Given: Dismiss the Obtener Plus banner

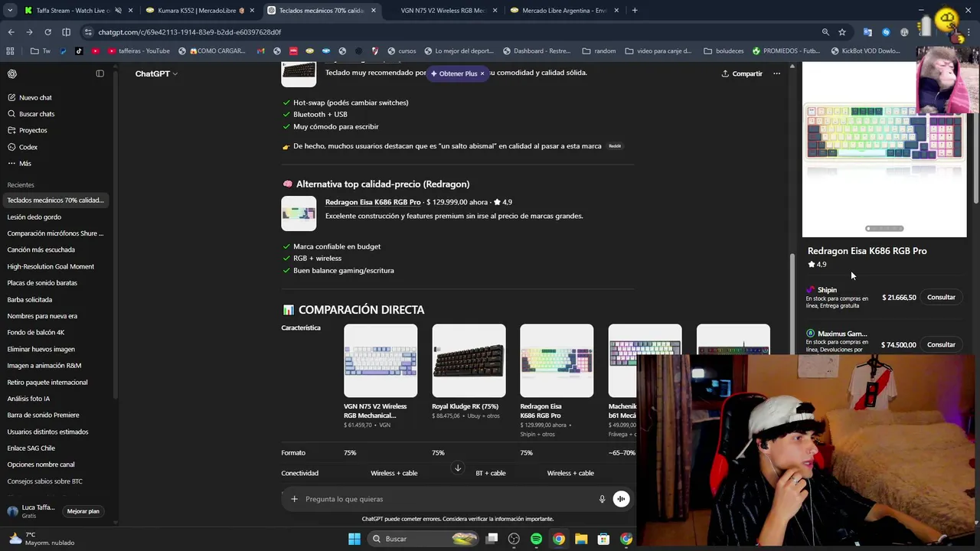Looking at the screenshot, I should click(x=482, y=73).
